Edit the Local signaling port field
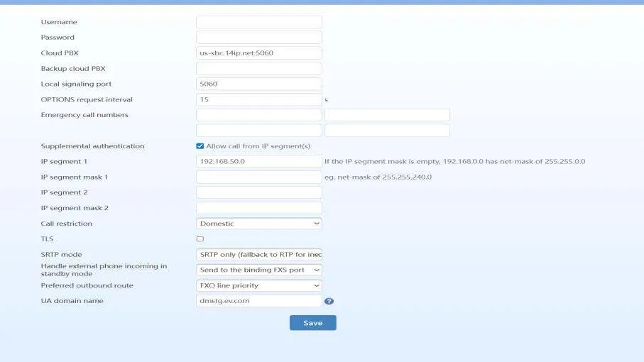Viewport: 644px width, 362px height. click(x=259, y=84)
